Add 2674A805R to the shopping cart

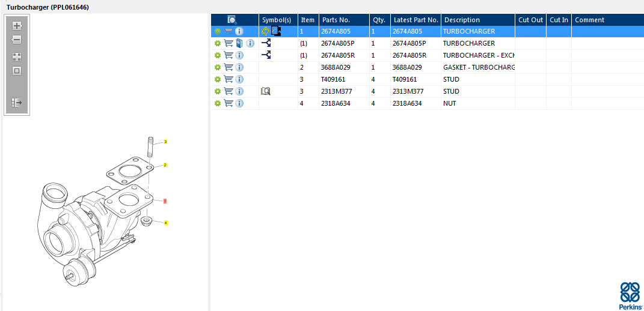click(228, 55)
